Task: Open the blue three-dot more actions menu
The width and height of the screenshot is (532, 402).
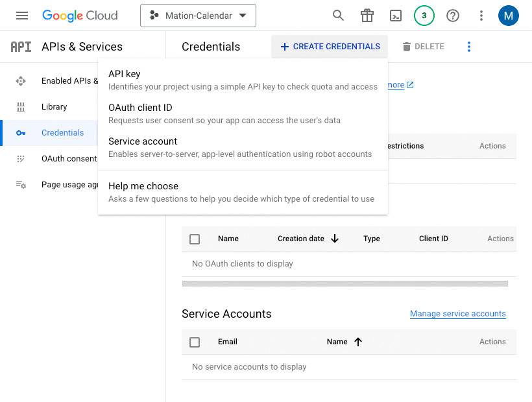Action: click(469, 47)
